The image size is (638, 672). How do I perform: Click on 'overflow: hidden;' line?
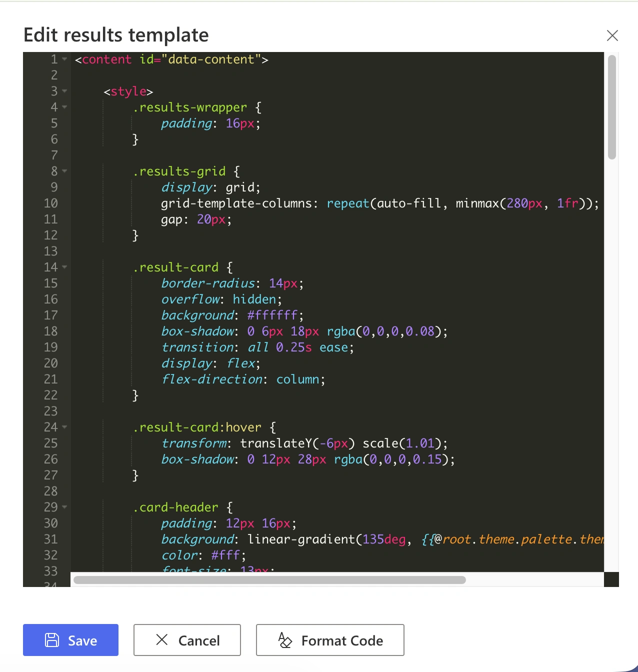(x=221, y=299)
